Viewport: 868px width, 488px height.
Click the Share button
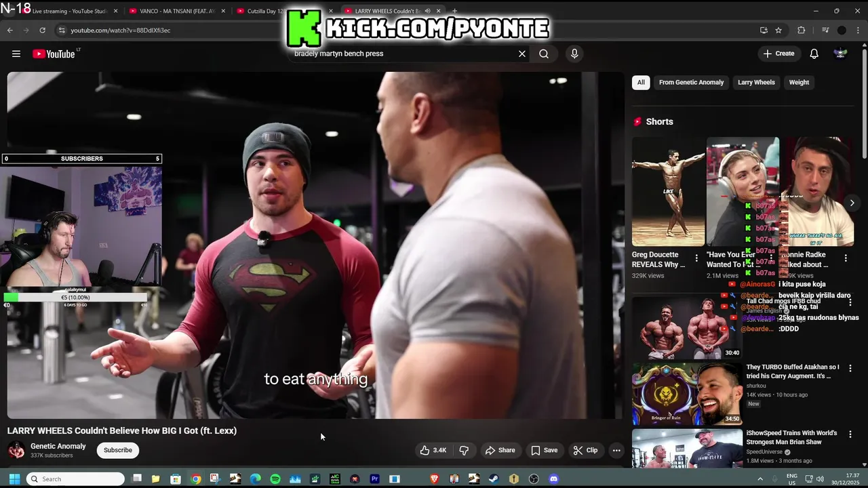[500, 450]
